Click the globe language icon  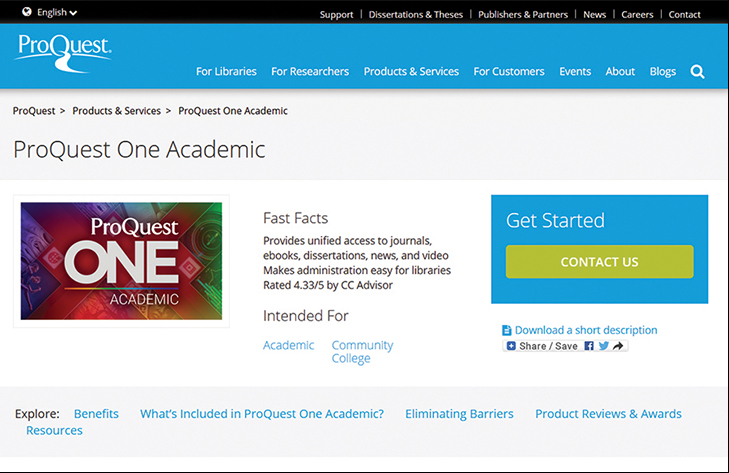(27, 12)
